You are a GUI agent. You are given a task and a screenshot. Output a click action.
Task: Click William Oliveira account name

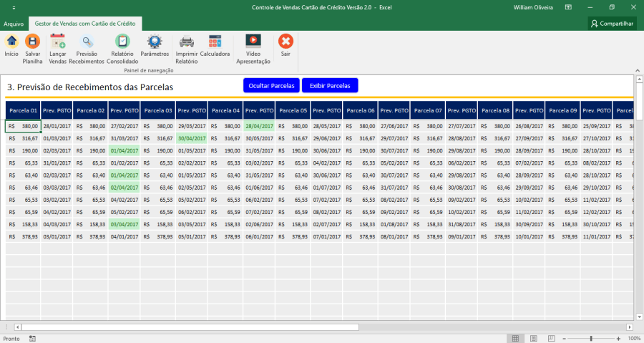point(533,7)
